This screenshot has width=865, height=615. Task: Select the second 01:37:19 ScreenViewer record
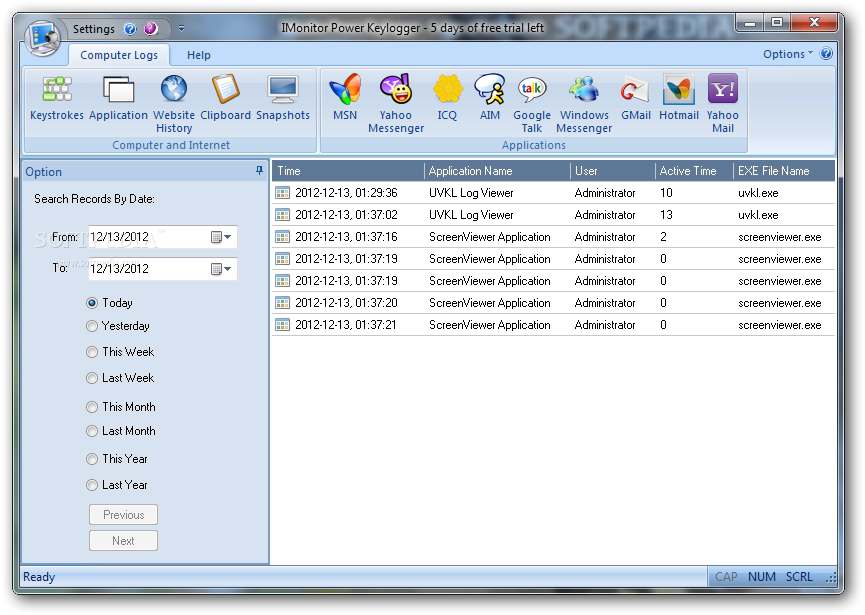coord(553,281)
